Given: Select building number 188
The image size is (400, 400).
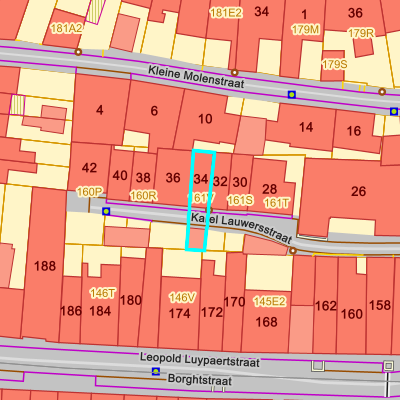Looking at the screenshot, I should (45, 266).
